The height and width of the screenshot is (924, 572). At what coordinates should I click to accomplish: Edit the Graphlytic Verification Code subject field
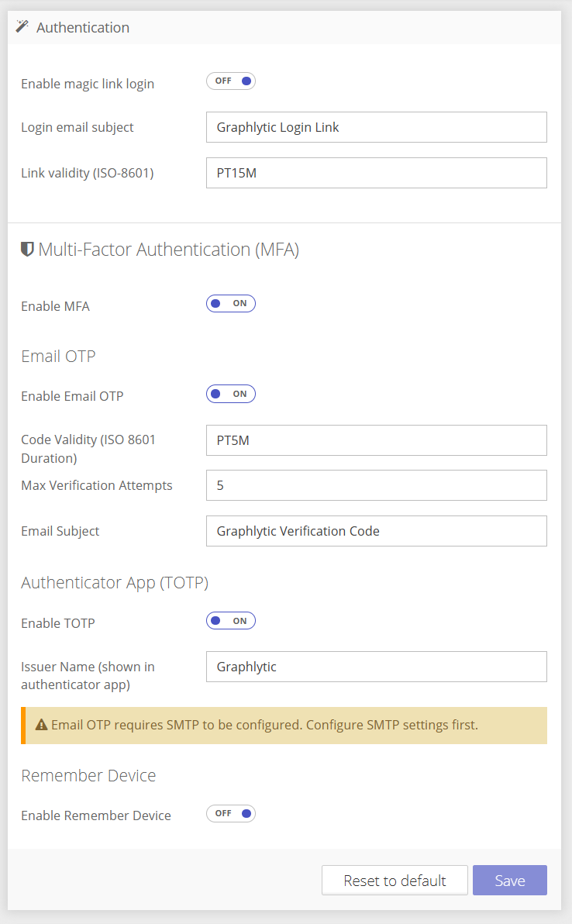tap(377, 532)
